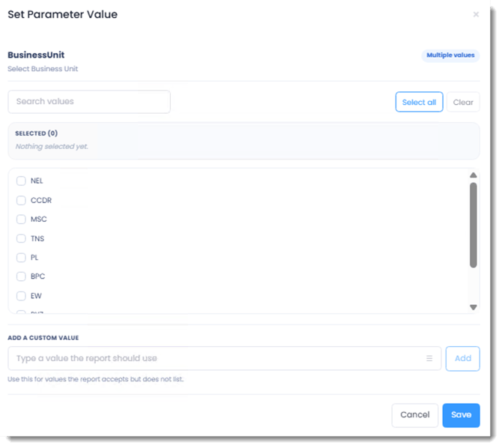Click the Clear button
Screen dimensions: 502x448
[463, 102]
